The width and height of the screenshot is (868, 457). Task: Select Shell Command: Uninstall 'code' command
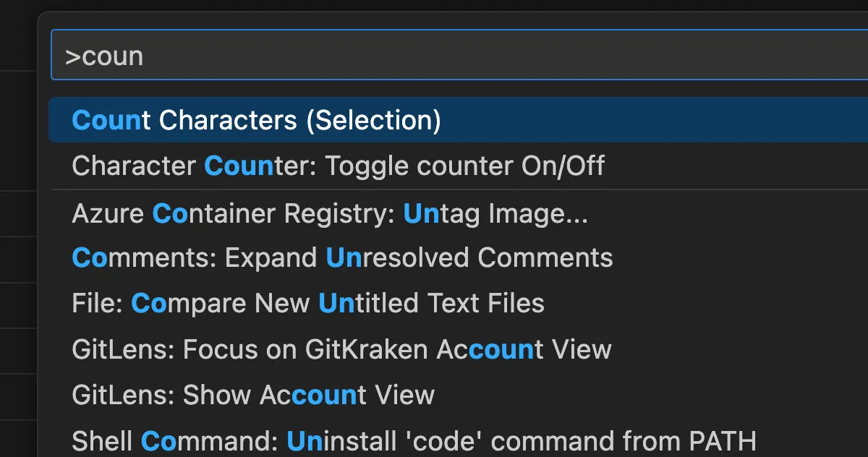pyautogui.click(x=414, y=440)
